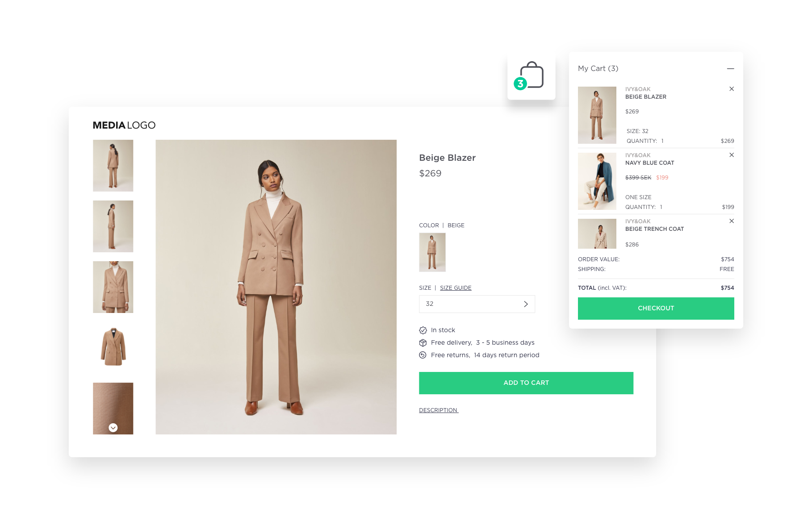View the side-profile model thumbnail
This screenshot has width=812, height=509.
tap(113, 226)
